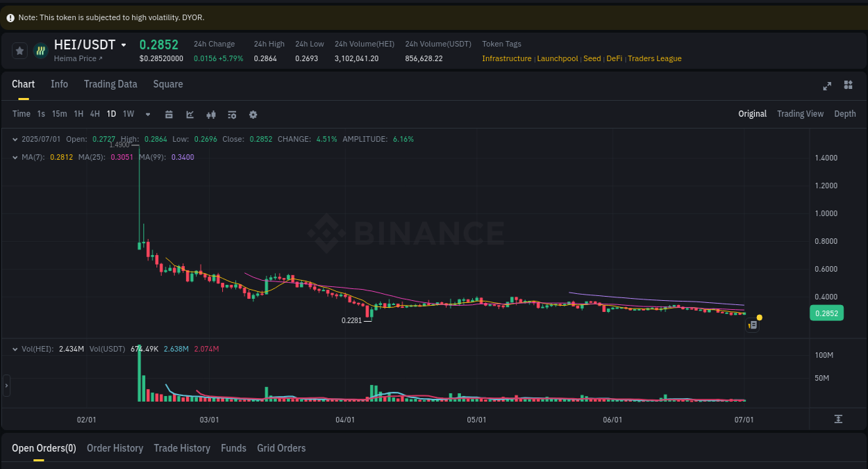This screenshot has height=469, width=868.
Task: Collapse the OHLC price info row
Action: (15, 139)
